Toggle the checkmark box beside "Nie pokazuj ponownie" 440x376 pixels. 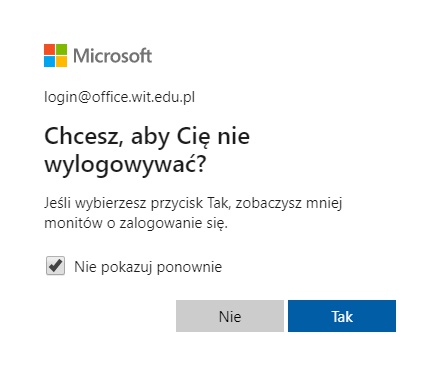(x=55, y=266)
